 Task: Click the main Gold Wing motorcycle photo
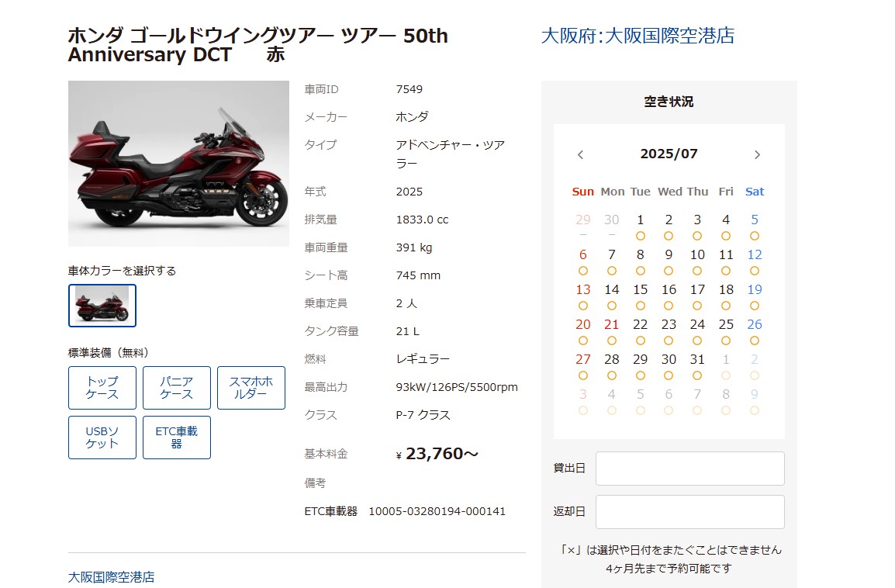178,163
